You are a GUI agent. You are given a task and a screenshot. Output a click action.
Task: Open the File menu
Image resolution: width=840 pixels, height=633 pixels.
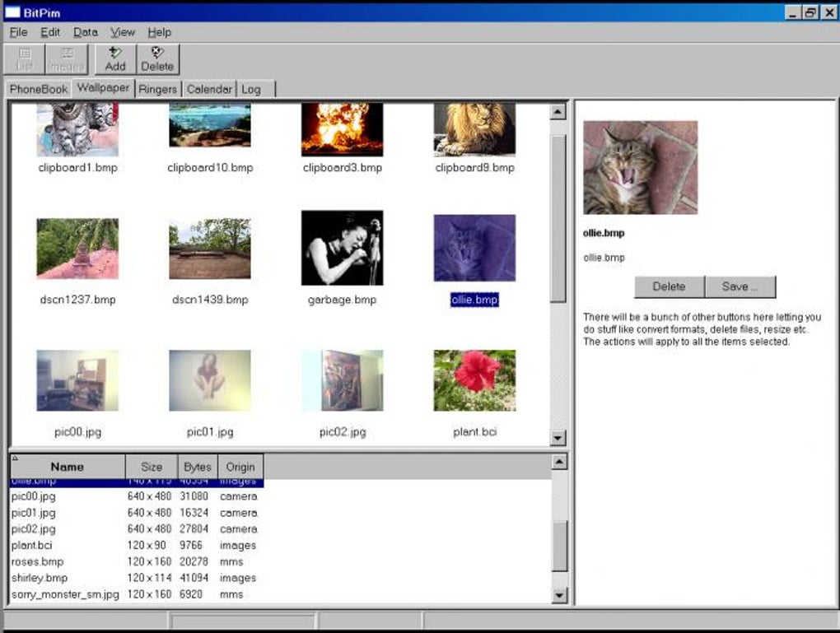click(18, 32)
